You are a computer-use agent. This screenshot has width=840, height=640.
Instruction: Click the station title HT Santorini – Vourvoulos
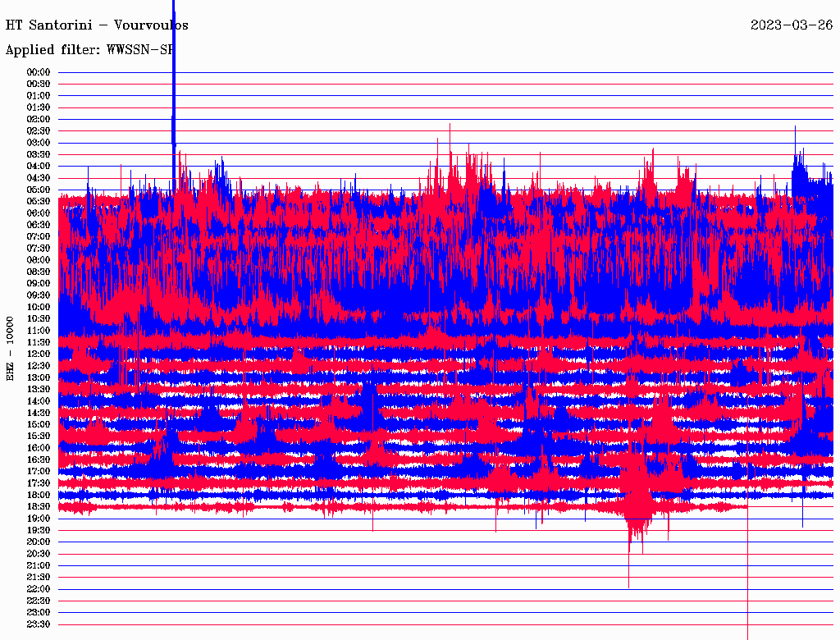tap(97, 25)
